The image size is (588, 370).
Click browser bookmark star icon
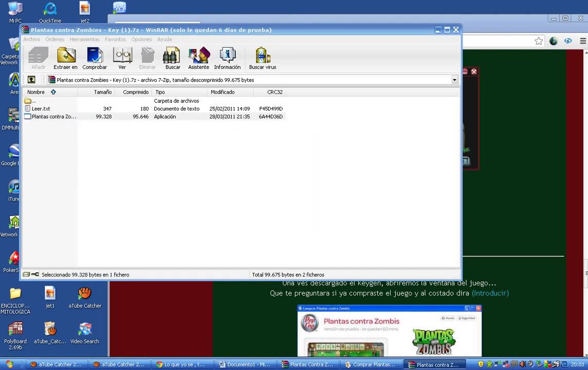click(539, 41)
